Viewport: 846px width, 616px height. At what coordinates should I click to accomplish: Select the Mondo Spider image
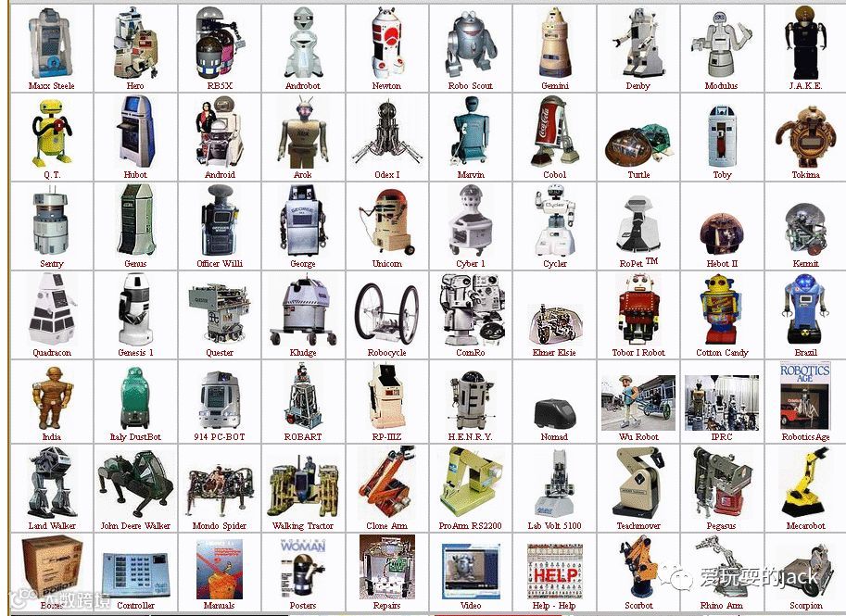point(219,491)
